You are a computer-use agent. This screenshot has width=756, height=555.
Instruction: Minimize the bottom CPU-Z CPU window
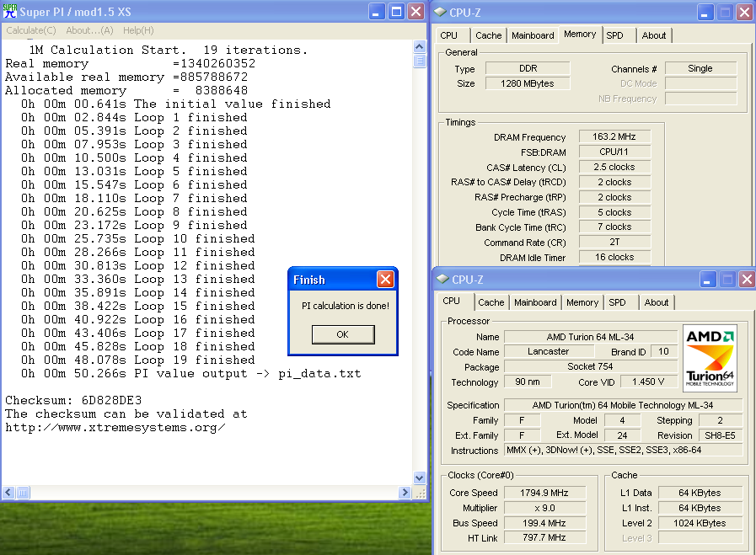tap(707, 280)
